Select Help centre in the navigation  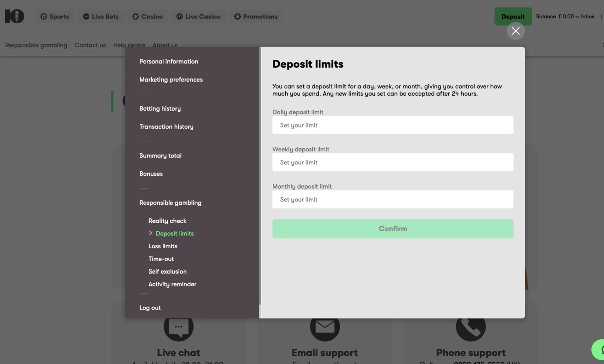[129, 45]
